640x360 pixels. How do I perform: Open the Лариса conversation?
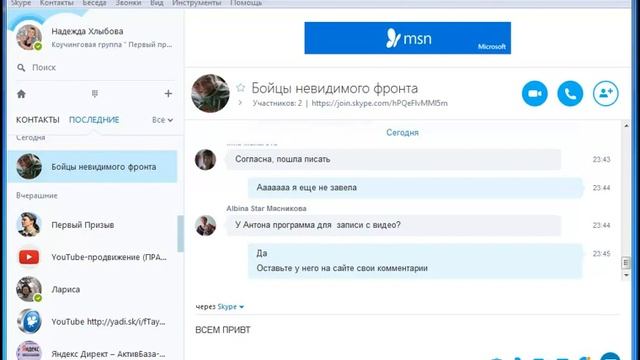coord(93,289)
